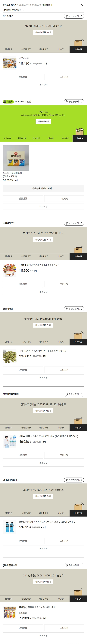Click location pin icon in 코카콜라음료(주) row
Image resolution: width=87 pixels, height=644 pixels.
(67, 480)
